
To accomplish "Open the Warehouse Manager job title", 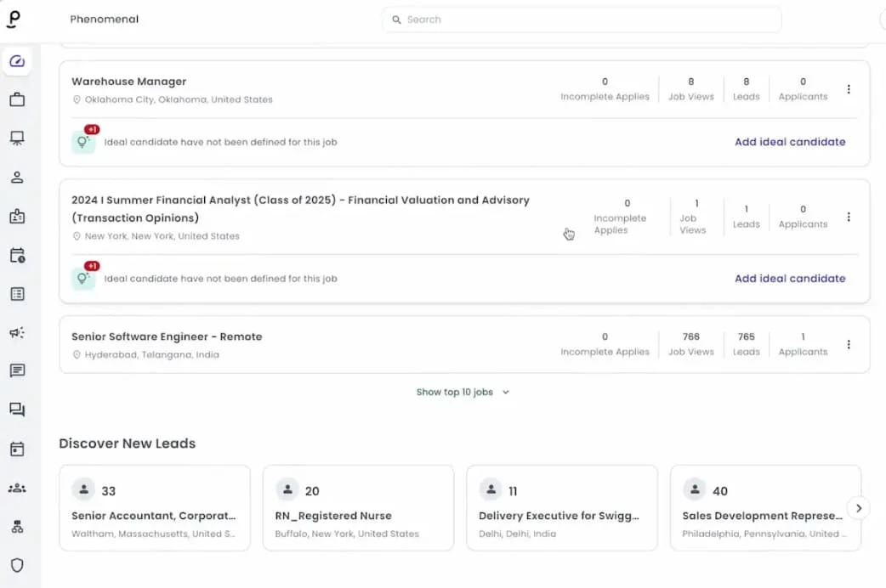I will click(129, 82).
